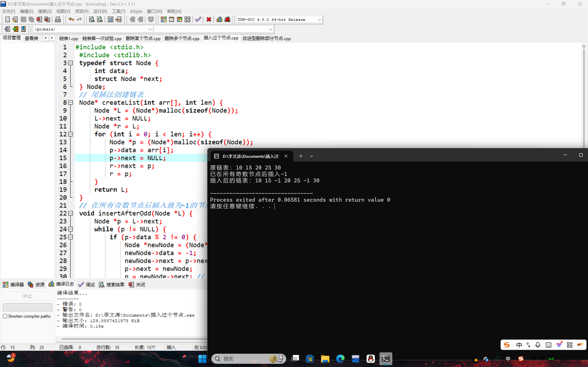The height and width of the screenshot is (367, 588).
Task: Click the Undo arrow icon
Action: 71,19
